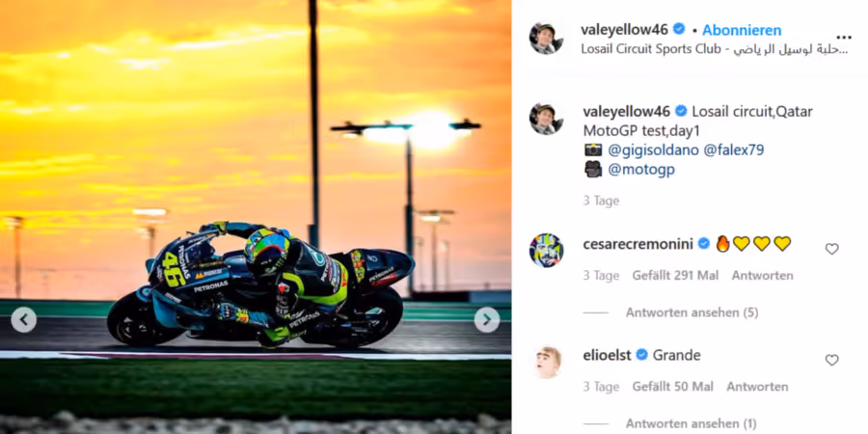Image resolution: width=868 pixels, height=434 pixels.
Task: Open the @motogp mention link
Action: 641,170
